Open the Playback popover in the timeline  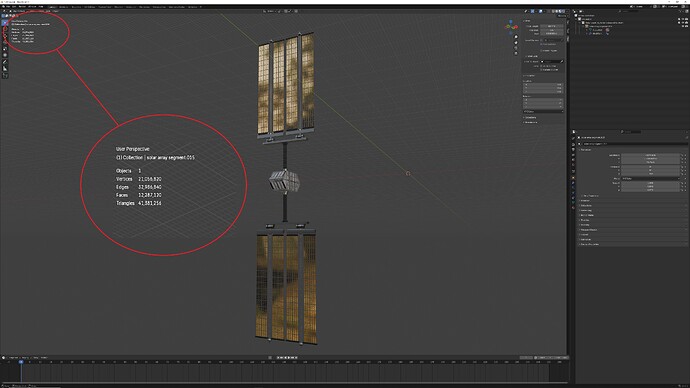(13, 358)
